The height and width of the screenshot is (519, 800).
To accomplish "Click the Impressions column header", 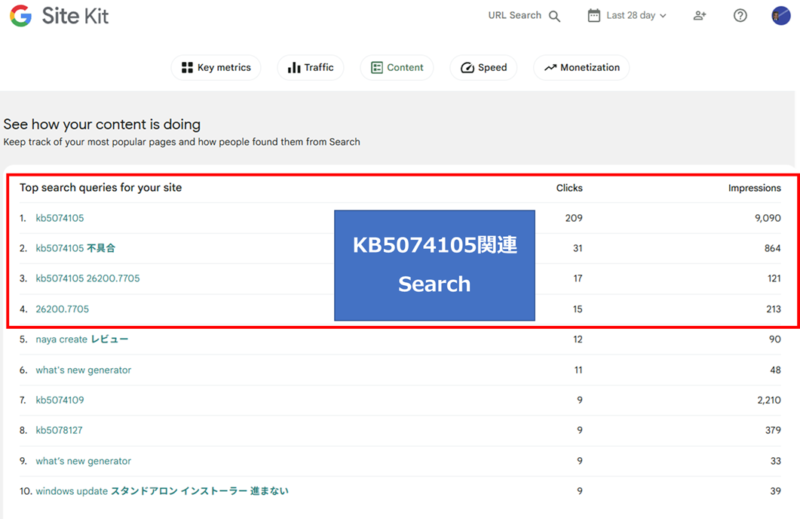I will [x=754, y=188].
